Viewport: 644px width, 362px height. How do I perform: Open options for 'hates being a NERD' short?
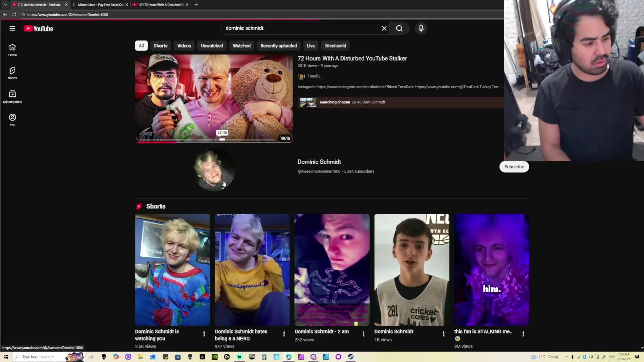(x=284, y=334)
